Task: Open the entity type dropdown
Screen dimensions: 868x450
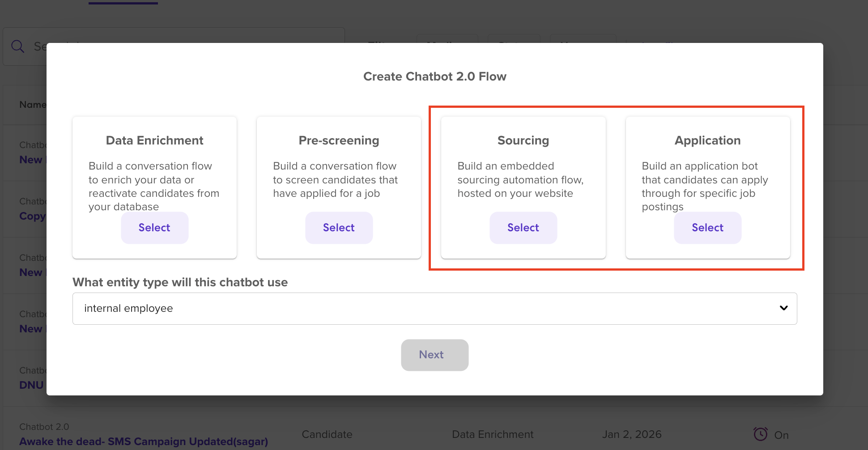Action: [x=434, y=309]
